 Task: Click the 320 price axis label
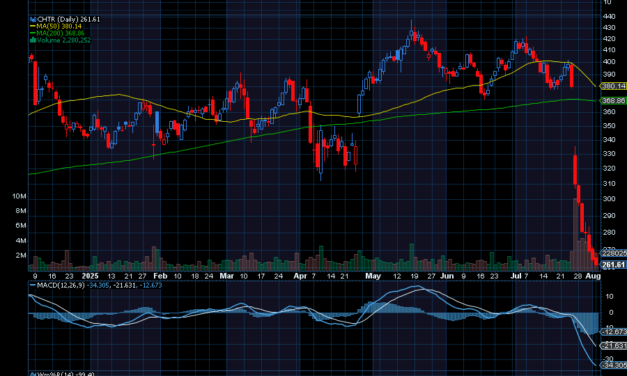point(609,168)
